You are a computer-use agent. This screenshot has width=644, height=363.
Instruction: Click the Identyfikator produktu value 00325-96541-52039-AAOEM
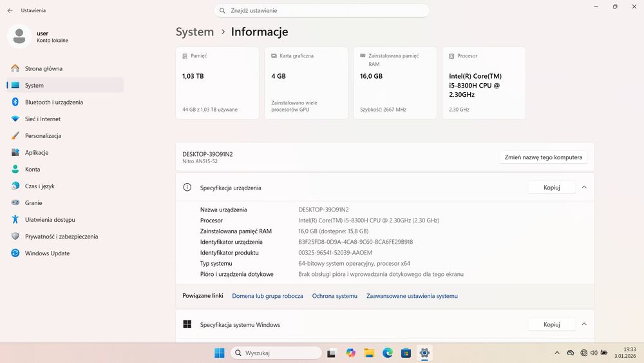click(x=335, y=253)
